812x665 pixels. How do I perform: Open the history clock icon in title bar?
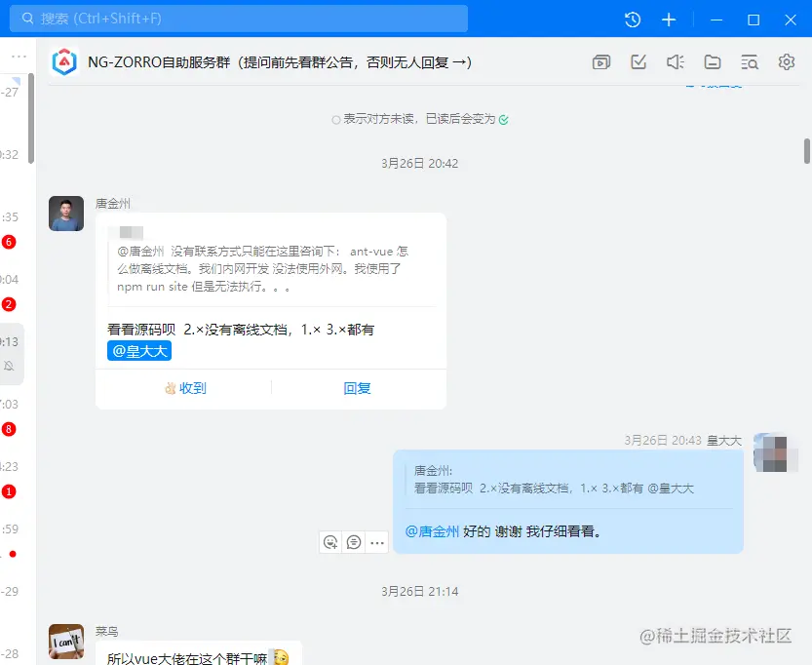pos(633,20)
